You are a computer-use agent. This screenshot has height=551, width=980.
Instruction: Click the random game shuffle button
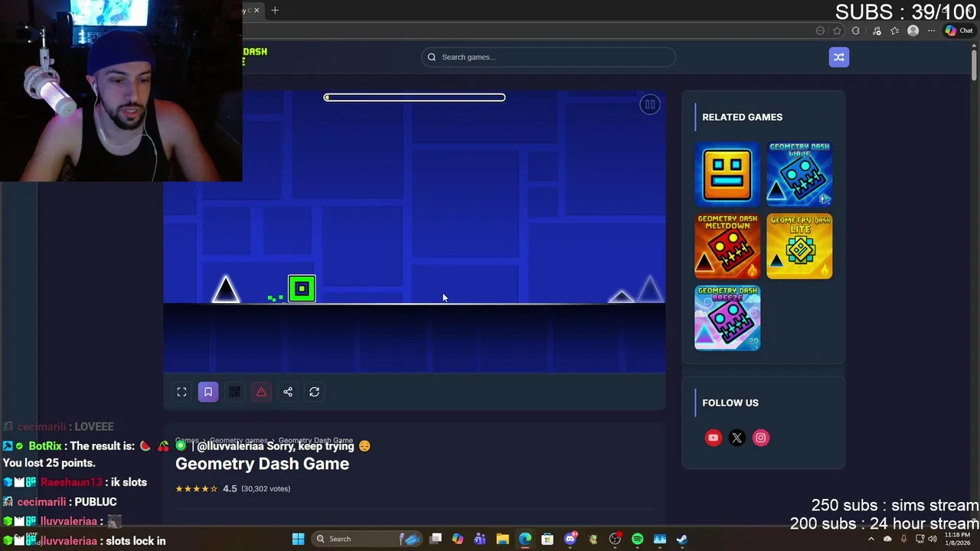click(839, 57)
